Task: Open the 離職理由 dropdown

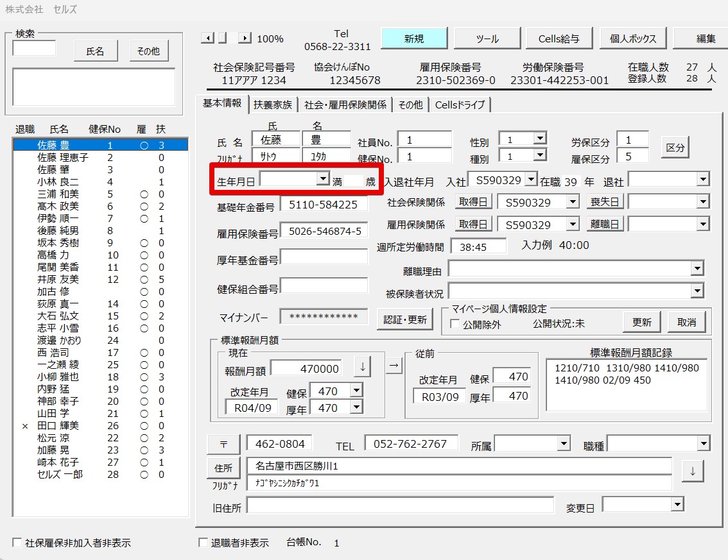Action: pos(697,268)
